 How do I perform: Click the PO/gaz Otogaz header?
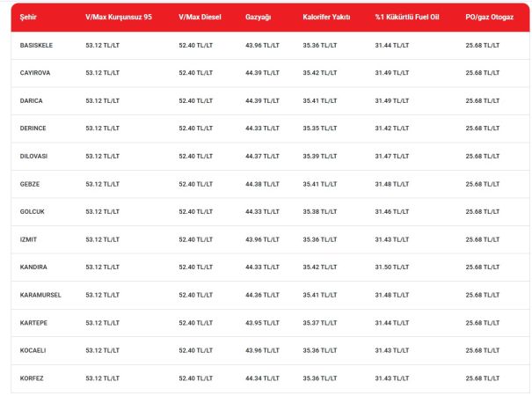pyautogui.click(x=489, y=17)
